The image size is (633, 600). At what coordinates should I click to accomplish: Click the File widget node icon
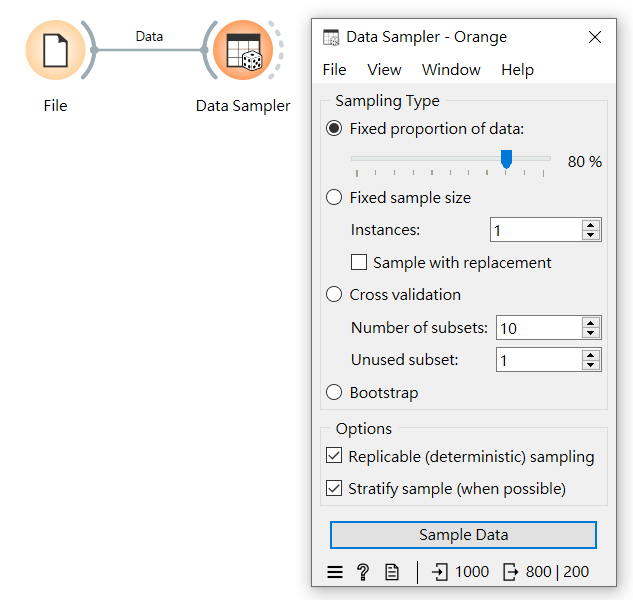tap(55, 50)
